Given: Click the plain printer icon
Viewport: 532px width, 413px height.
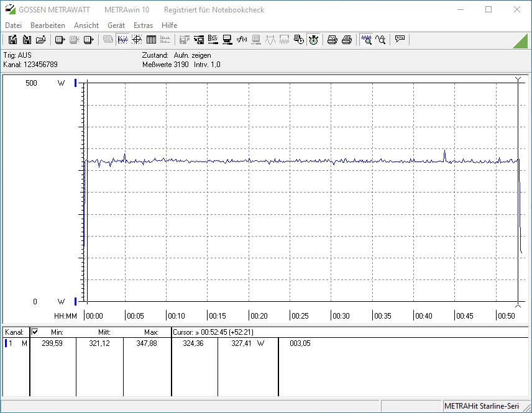Looking at the screenshot, I should click(x=347, y=40).
